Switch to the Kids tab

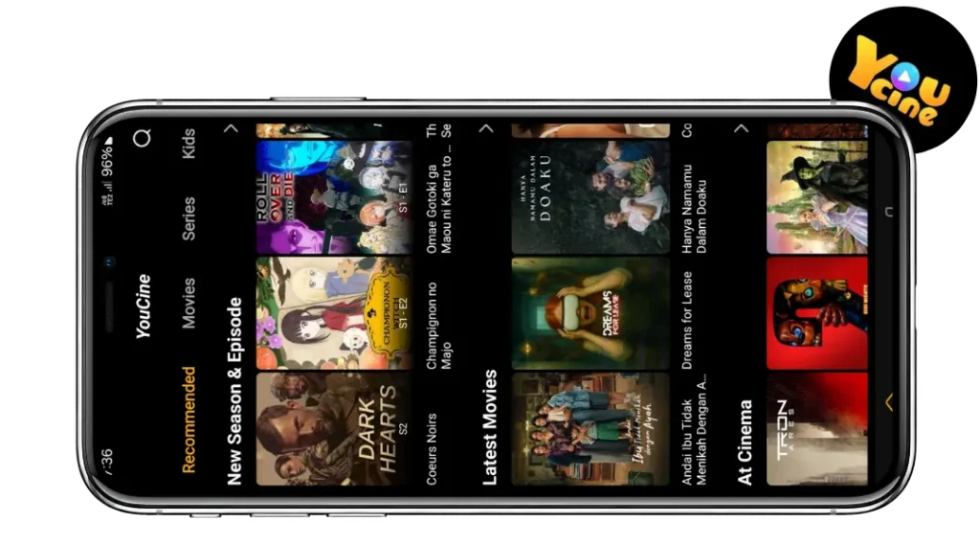point(189,144)
